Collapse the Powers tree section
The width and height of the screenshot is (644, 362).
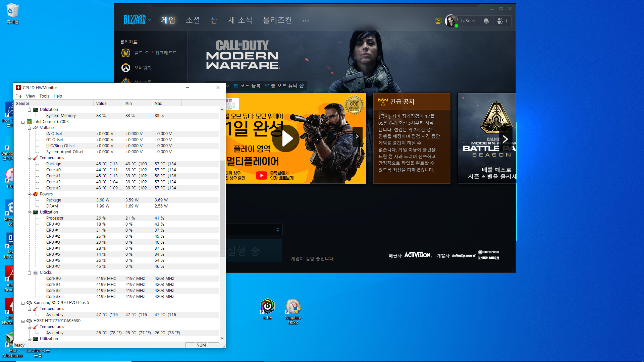point(30,194)
